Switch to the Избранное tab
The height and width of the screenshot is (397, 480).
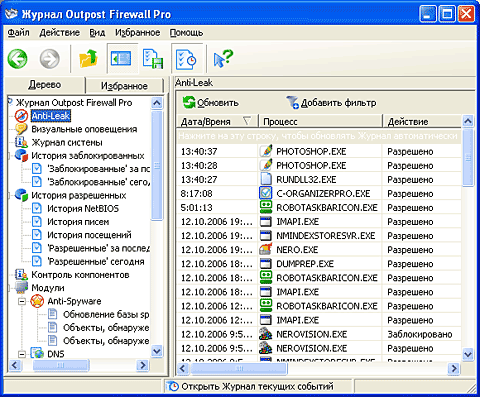tap(124, 86)
